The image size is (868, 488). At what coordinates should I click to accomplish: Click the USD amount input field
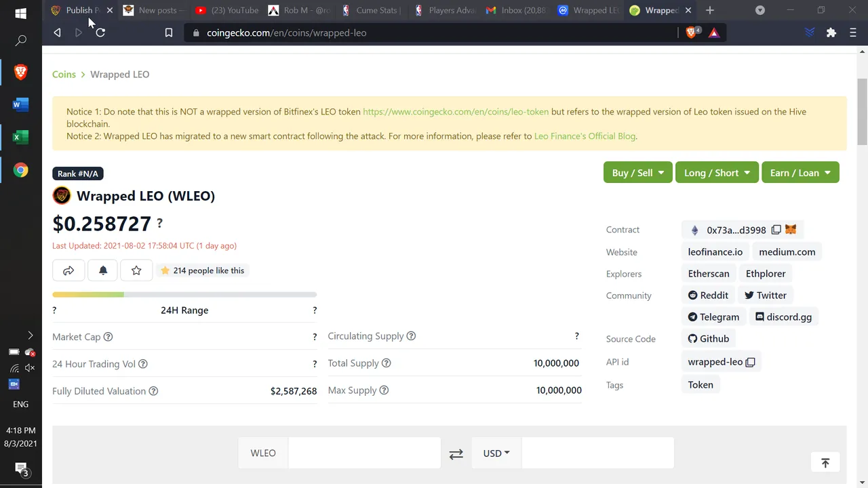(597, 453)
